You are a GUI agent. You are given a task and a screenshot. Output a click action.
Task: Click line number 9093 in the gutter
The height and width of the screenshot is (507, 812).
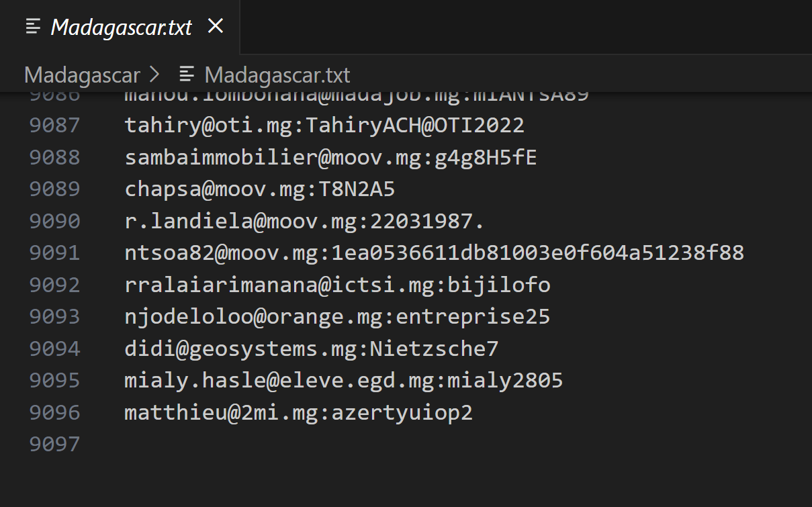coord(54,316)
